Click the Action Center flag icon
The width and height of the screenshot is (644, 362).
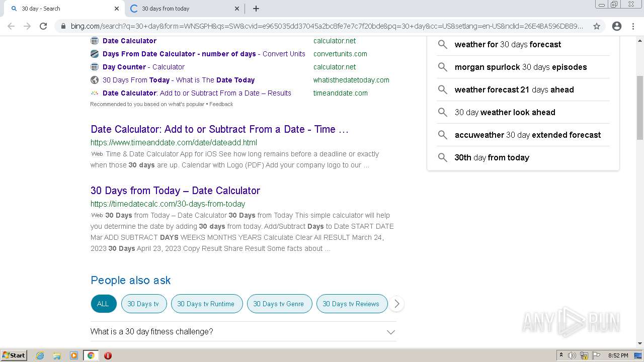coord(596,355)
